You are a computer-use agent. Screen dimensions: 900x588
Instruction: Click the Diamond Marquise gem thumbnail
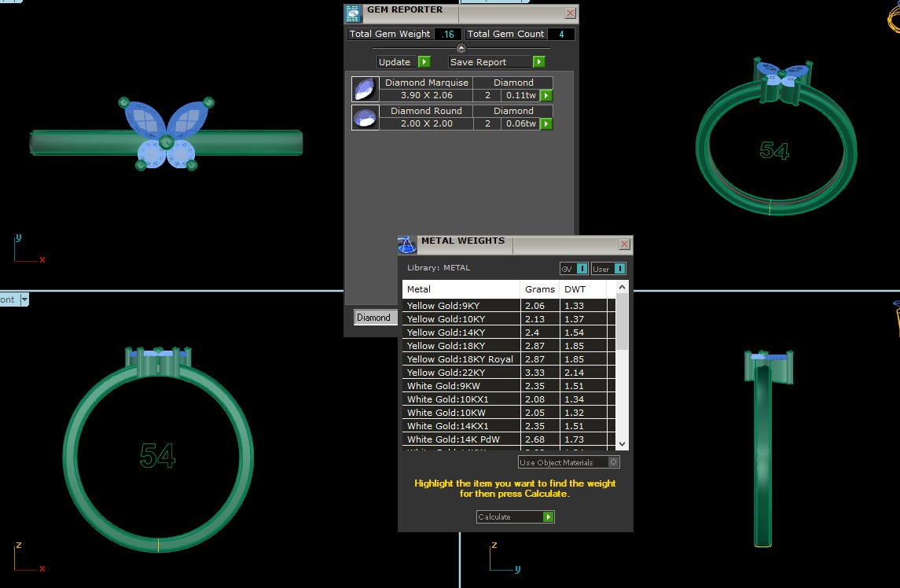[365, 89]
